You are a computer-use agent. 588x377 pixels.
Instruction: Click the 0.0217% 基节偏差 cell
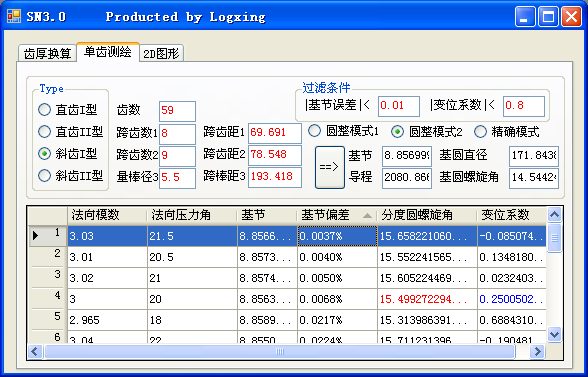pyautogui.click(x=337, y=320)
